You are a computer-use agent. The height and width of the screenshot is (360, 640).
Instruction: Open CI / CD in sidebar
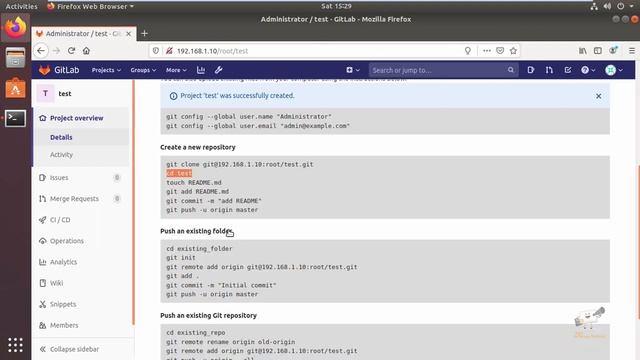[x=60, y=220]
